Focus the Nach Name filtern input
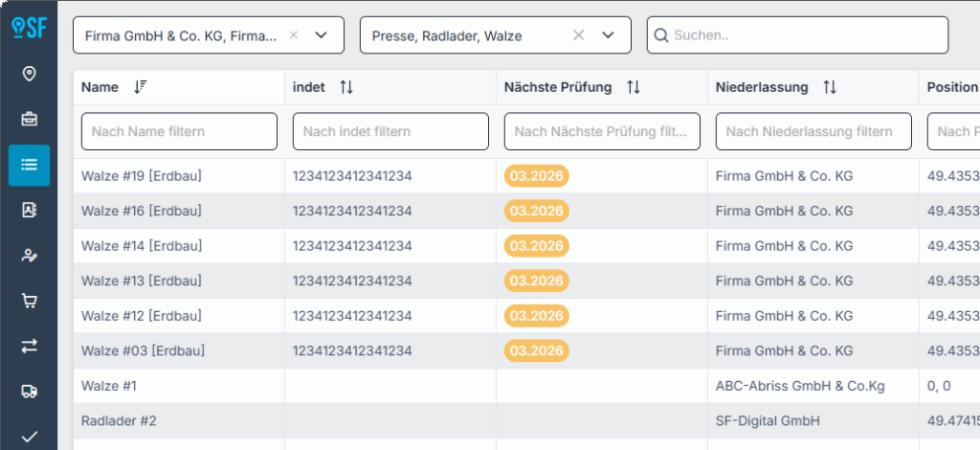Viewport: 980px width, 450px height. [179, 131]
